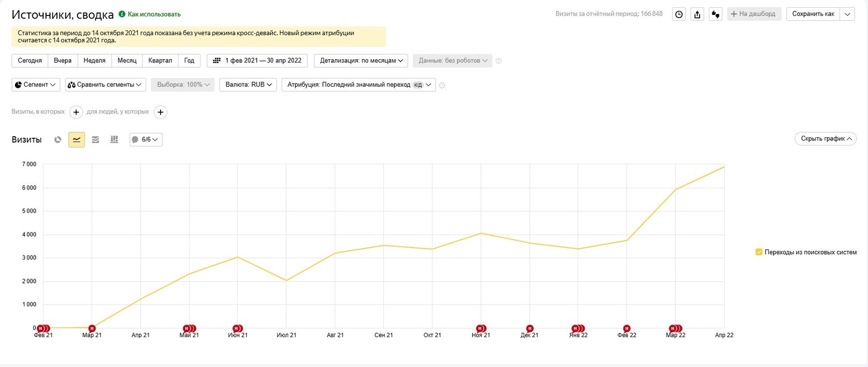This screenshot has height=367, width=868.
Task: Click the quotation marks feedback icon
Action: 716,14
